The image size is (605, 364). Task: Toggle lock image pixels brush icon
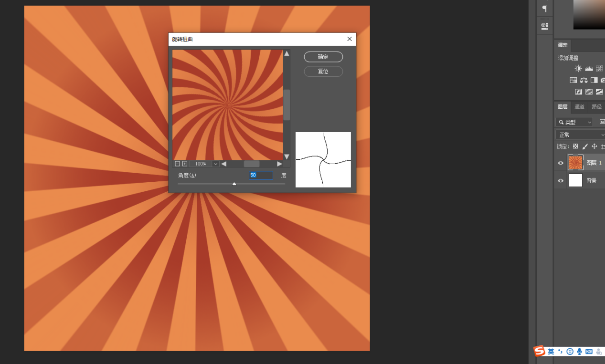pos(585,146)
